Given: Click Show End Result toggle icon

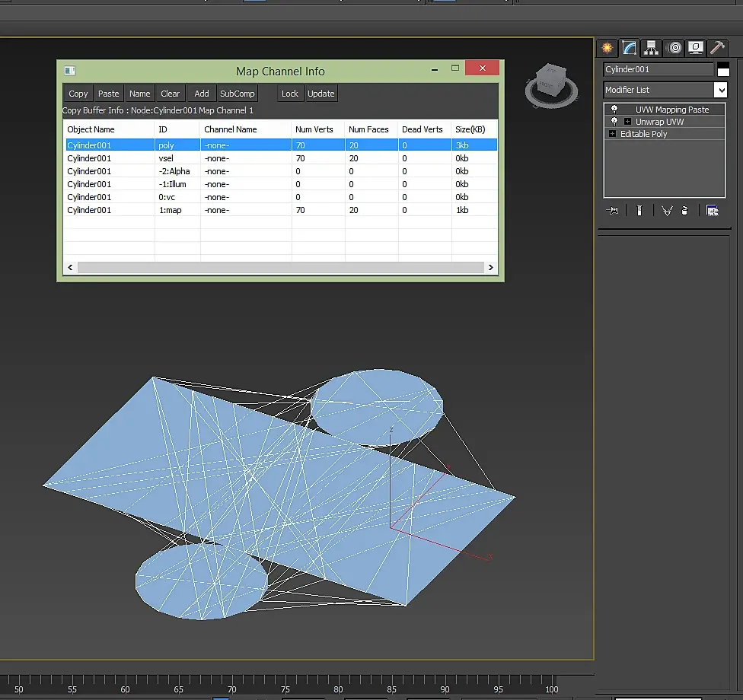Looking at the screenshot, I should (x=639, y=210).
